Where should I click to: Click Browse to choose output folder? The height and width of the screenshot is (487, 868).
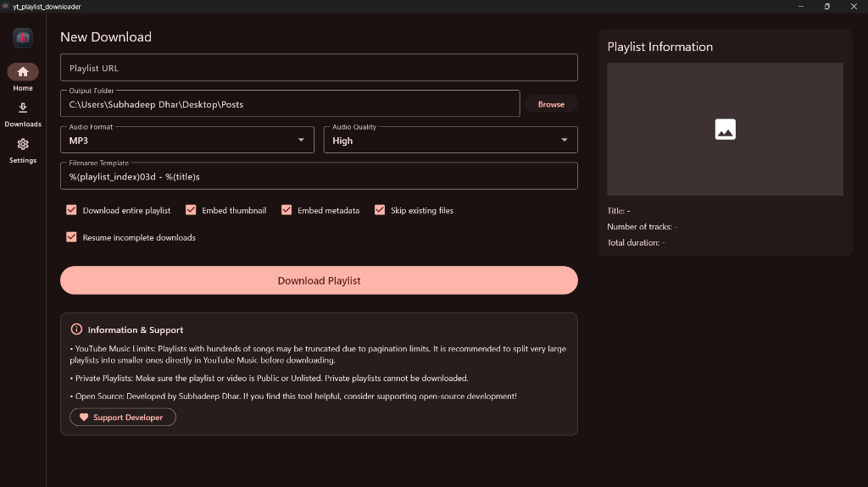(x=551, y=104)
